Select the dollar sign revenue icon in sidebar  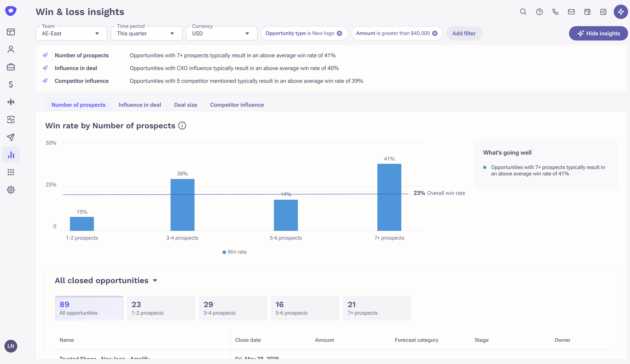(x=11, y=85)
